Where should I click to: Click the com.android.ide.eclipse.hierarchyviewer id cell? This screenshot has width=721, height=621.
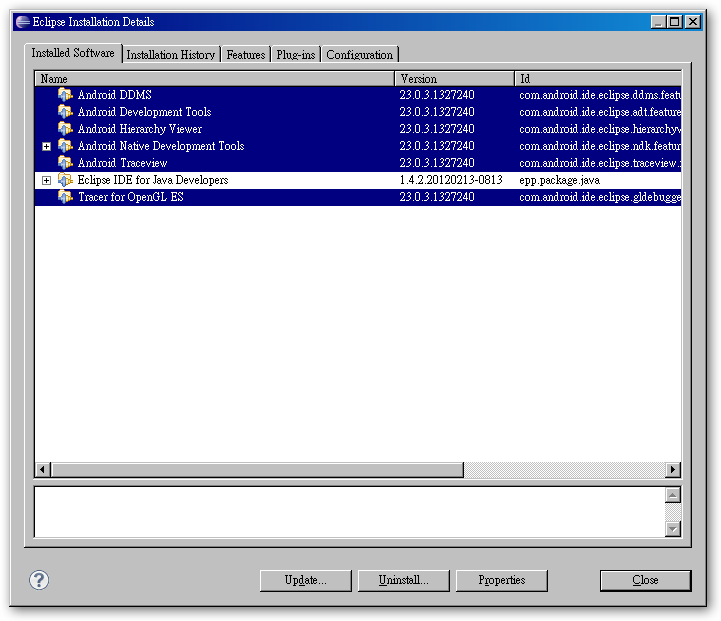(x=600, y=129)
